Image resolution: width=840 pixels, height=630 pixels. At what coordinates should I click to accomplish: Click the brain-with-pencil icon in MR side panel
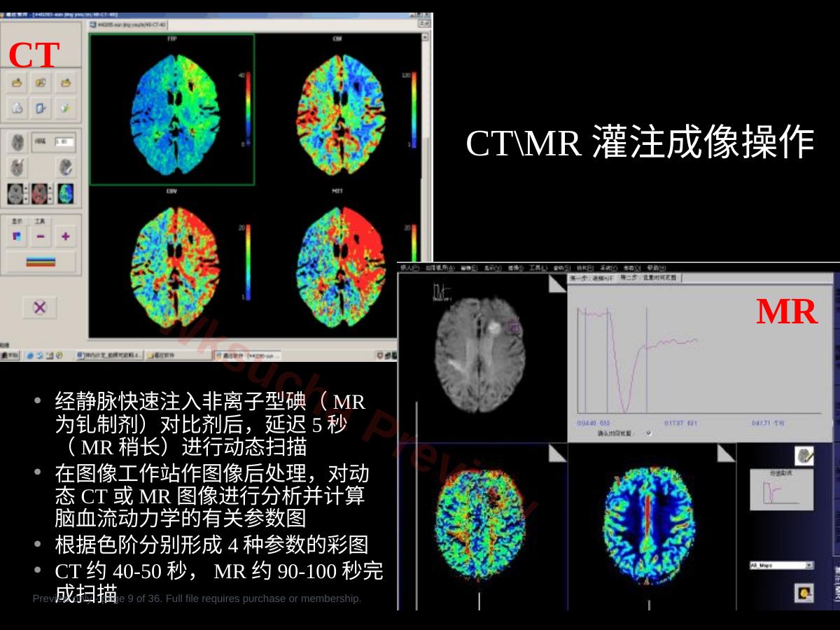(x=804, y=456)
